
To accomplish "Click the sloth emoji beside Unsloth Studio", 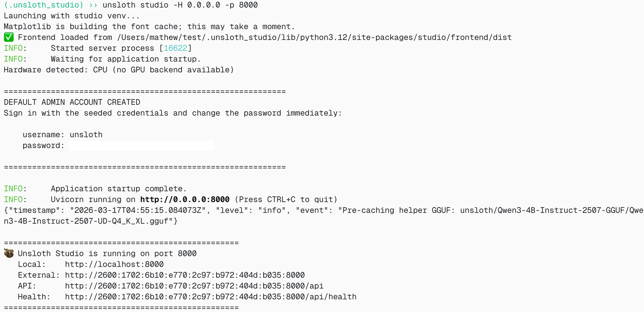I will pyautogui.click(x=9, y=253).
